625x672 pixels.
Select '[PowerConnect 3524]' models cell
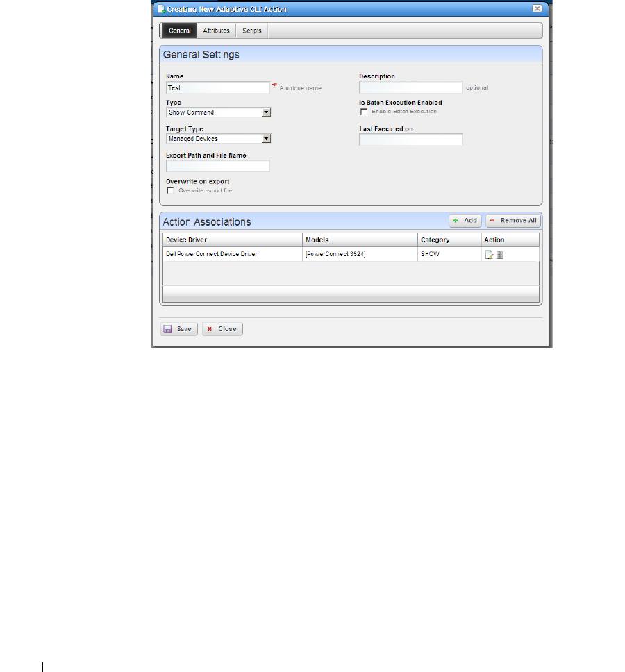[360, 254]
